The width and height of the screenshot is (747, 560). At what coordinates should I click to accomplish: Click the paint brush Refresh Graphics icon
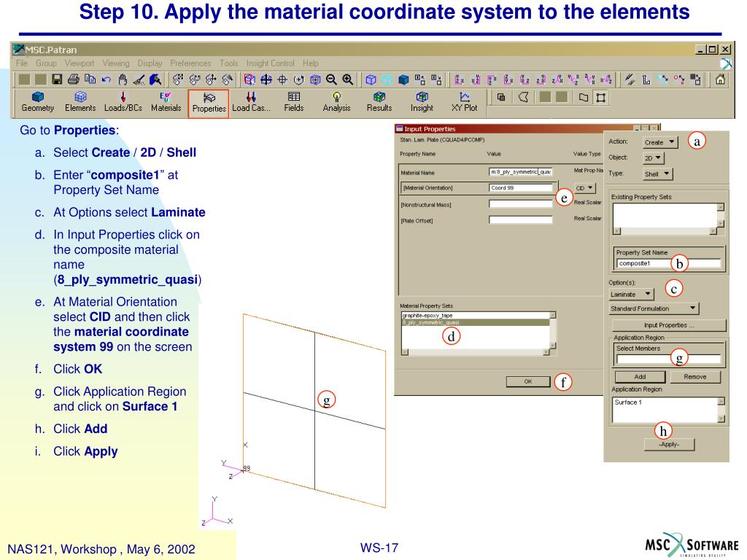(x=155, y=79)
